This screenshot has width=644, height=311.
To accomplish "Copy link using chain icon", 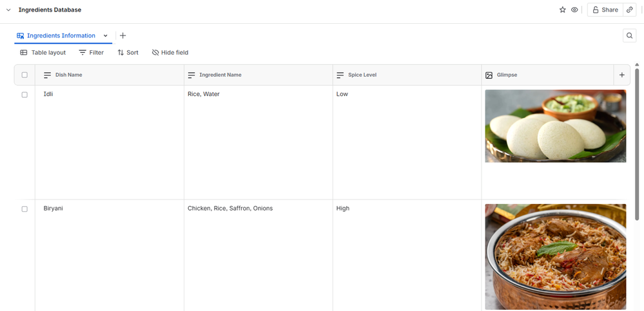I will [630, 10].
